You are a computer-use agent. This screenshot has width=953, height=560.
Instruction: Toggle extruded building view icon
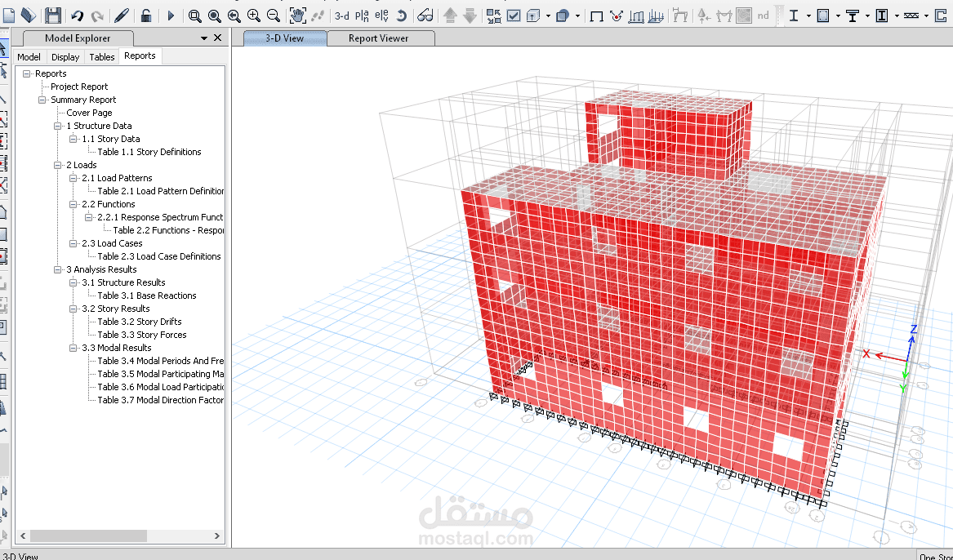(533, 16)
